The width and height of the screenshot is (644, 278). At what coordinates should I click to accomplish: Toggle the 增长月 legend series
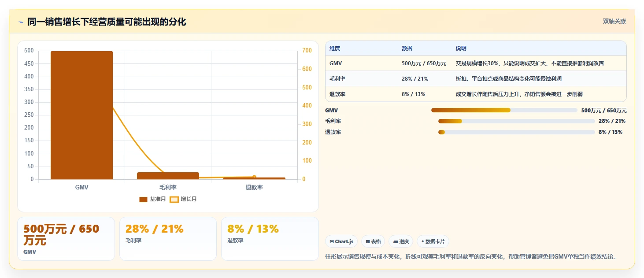coord(183,199)
